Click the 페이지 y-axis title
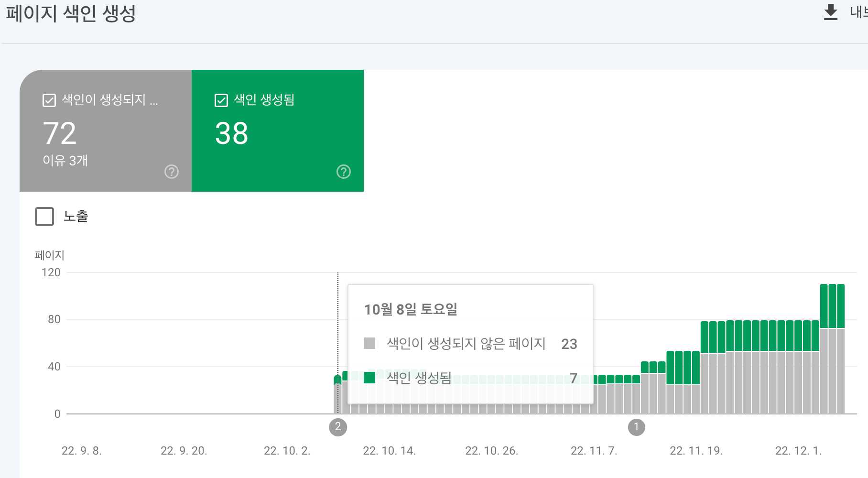Screen dimensions: 868x478 [x=50, y=255]
